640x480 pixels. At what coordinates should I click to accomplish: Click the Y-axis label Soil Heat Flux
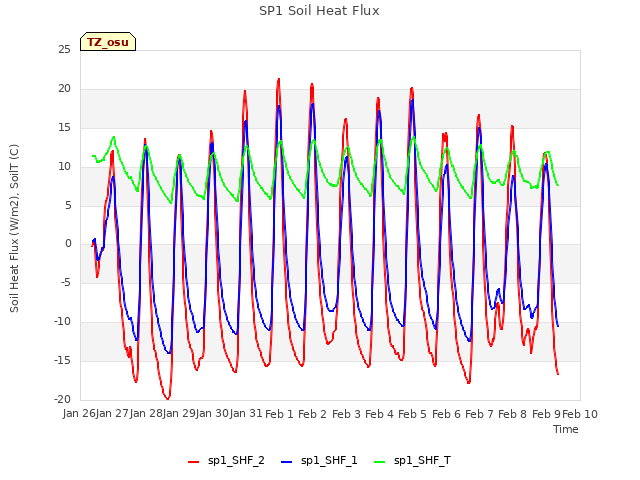[14, 229]
